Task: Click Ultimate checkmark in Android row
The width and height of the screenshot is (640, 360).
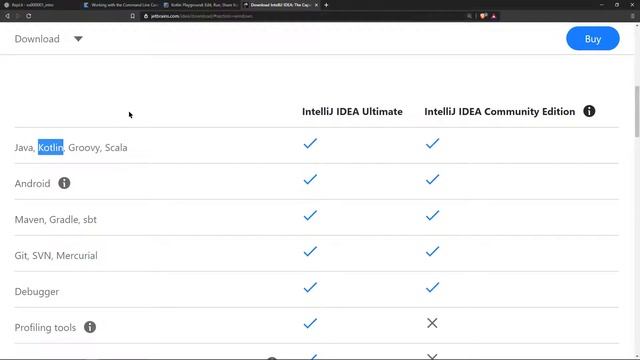Action: tap(310, 179)
